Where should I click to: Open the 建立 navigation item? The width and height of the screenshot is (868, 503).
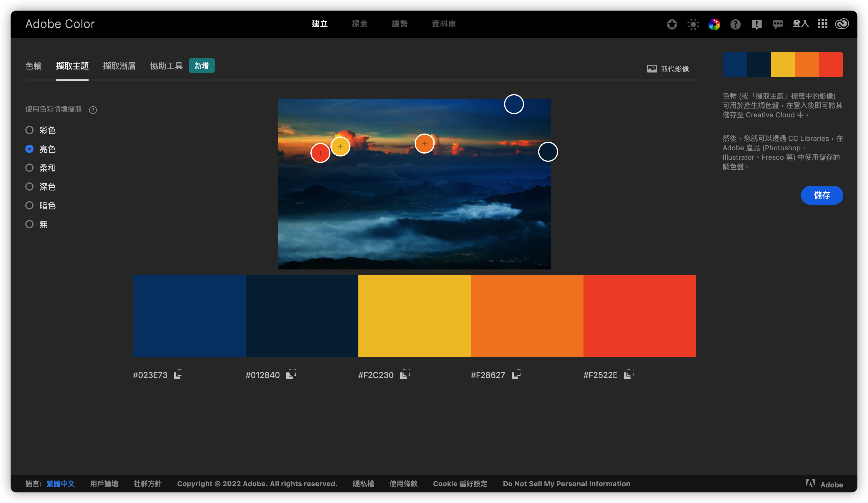click(320, 24)
